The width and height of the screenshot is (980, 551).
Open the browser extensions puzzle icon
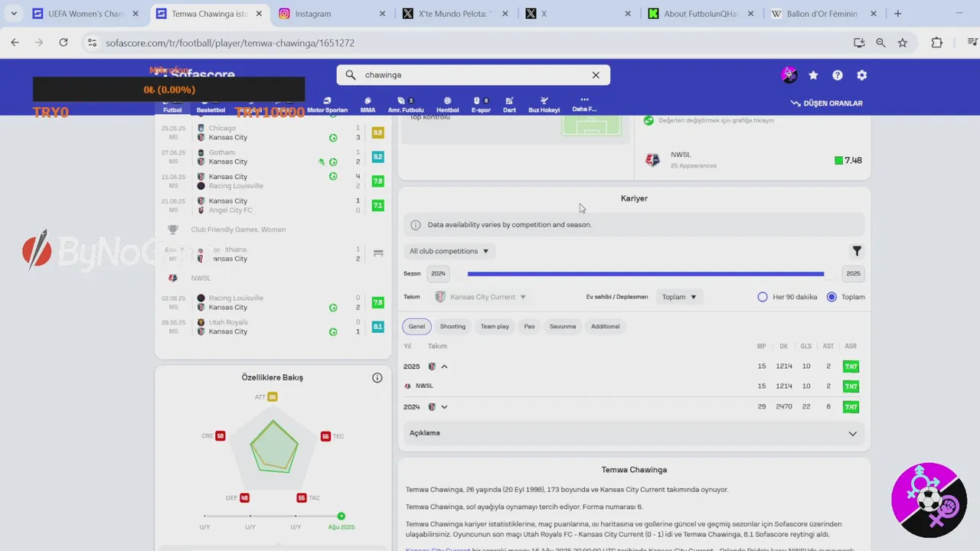[937, 43]
